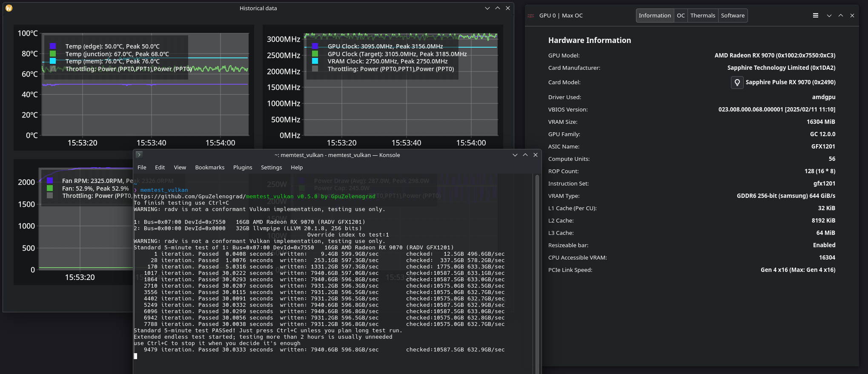Viewport: 868px width, 374px height.
Task: Open the Konsole Settings menu
Action: tap(271, 167)
